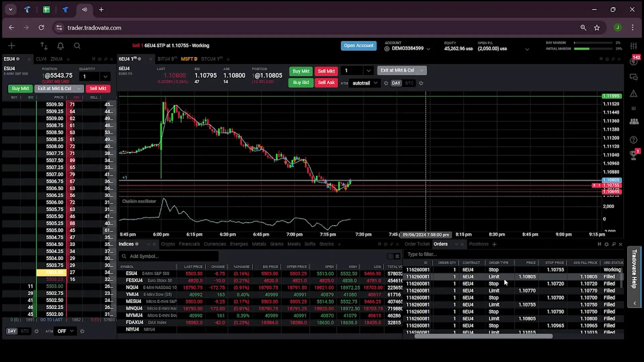Bookmark this page with the star icon
644x362 pixels.
tap(597, 28)
